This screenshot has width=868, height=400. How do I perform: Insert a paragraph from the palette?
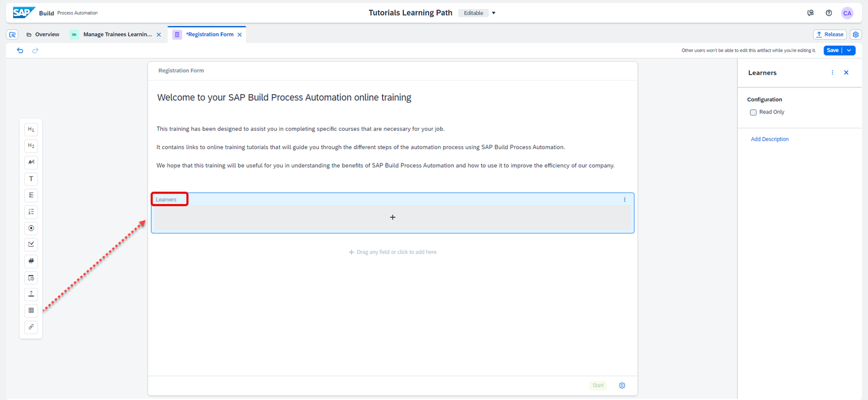point(31,162)
